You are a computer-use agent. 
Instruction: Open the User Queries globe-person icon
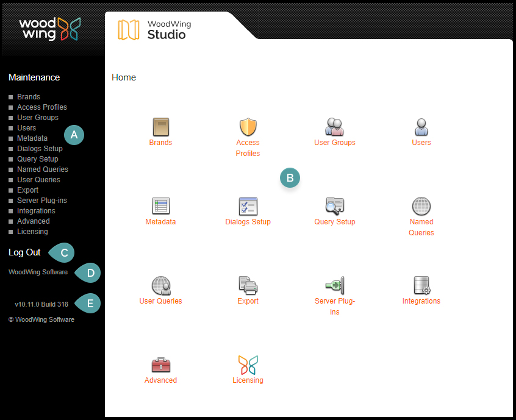pyautogui.click(x=161, y=285)
